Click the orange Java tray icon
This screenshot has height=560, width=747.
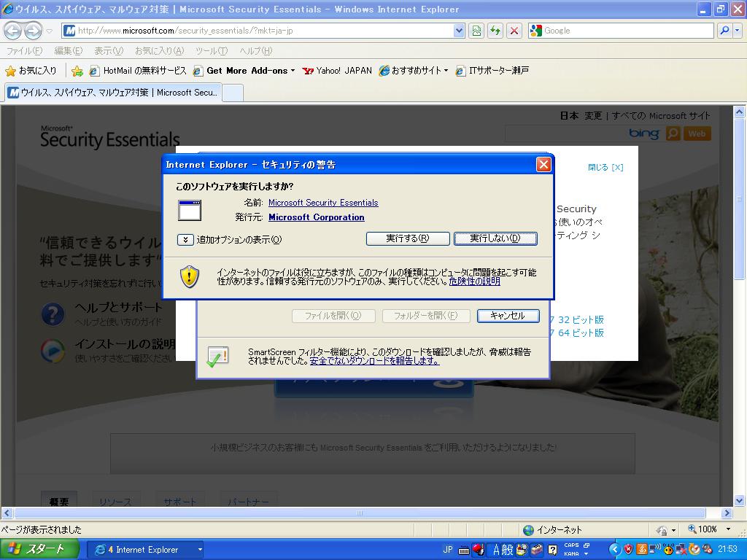click(x=641, y=550)
